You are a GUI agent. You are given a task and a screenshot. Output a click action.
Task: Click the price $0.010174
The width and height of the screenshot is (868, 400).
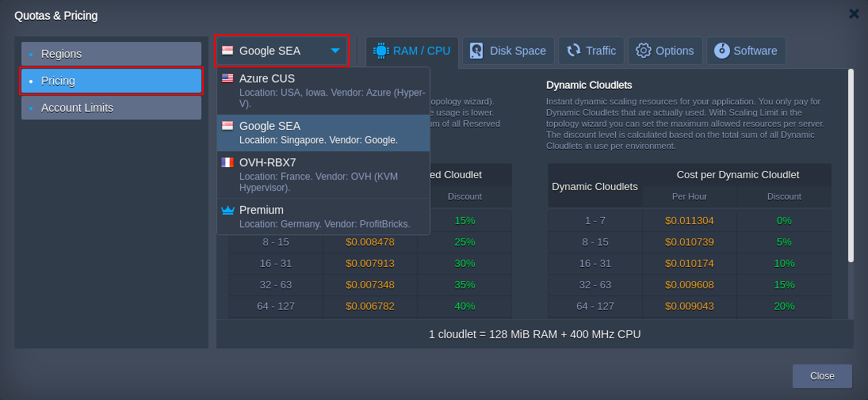point(690,263)
